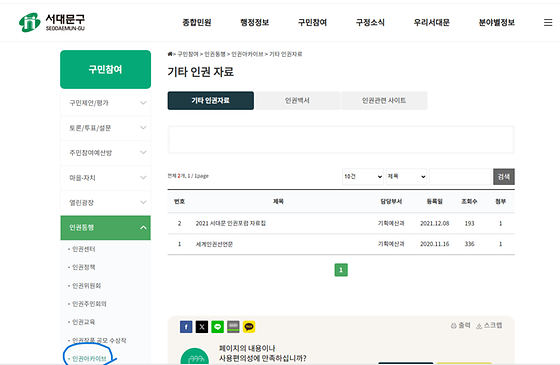Open 인권센터 in the sidebar

click(84, 249)
